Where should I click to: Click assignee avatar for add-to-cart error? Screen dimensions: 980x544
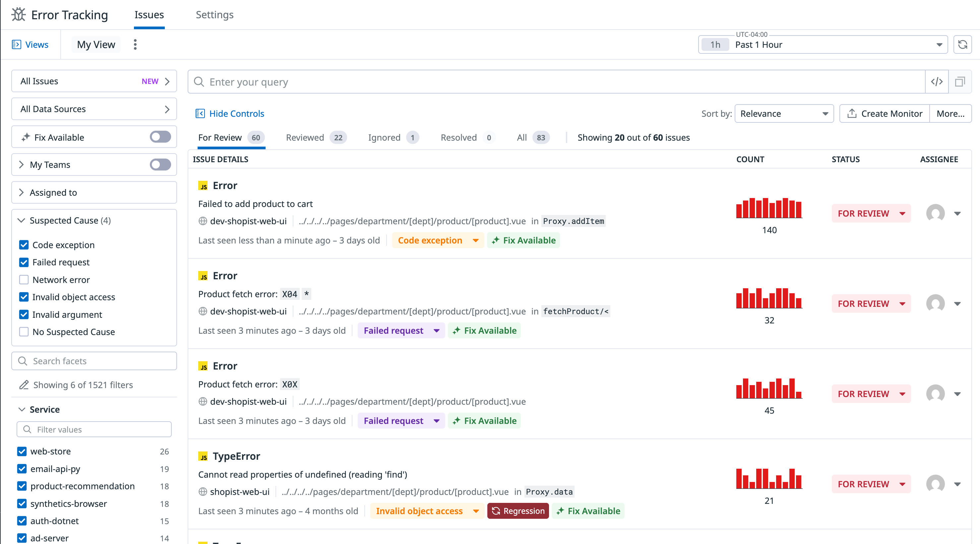click(x=935, y=213)
